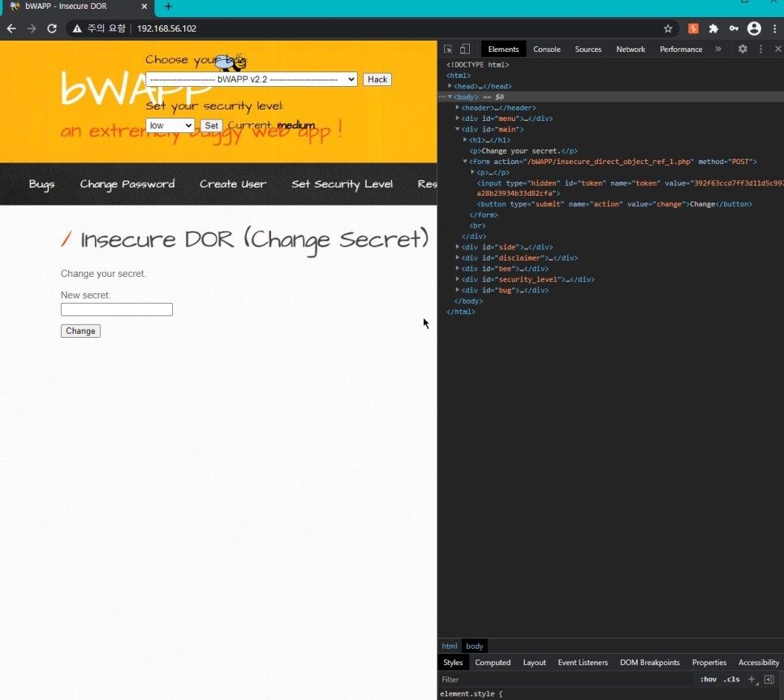The image size is (784, 700).
Task: Open the Event Listeners pane tab
Action: [x=583, y=663]
